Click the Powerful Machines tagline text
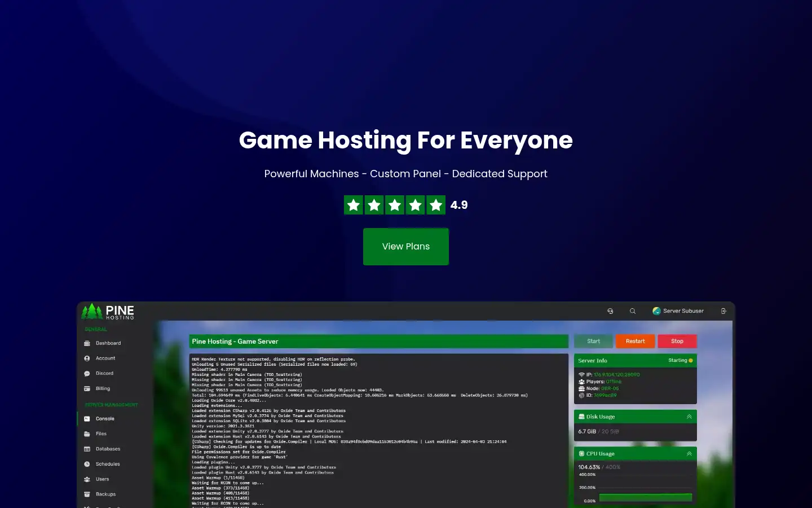This screenshot has height=508, width=812. [x=406, y=174]
